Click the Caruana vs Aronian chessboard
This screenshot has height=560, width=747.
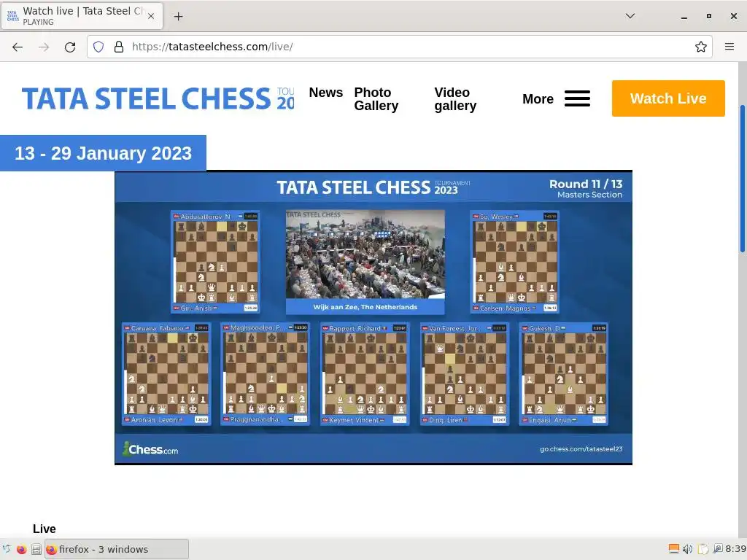167,373
